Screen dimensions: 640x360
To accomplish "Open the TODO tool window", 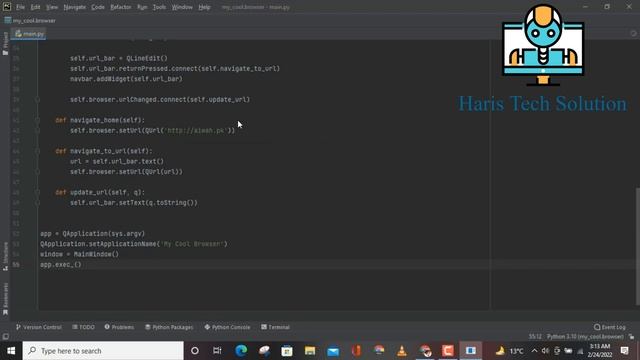I will pos(83,327).
